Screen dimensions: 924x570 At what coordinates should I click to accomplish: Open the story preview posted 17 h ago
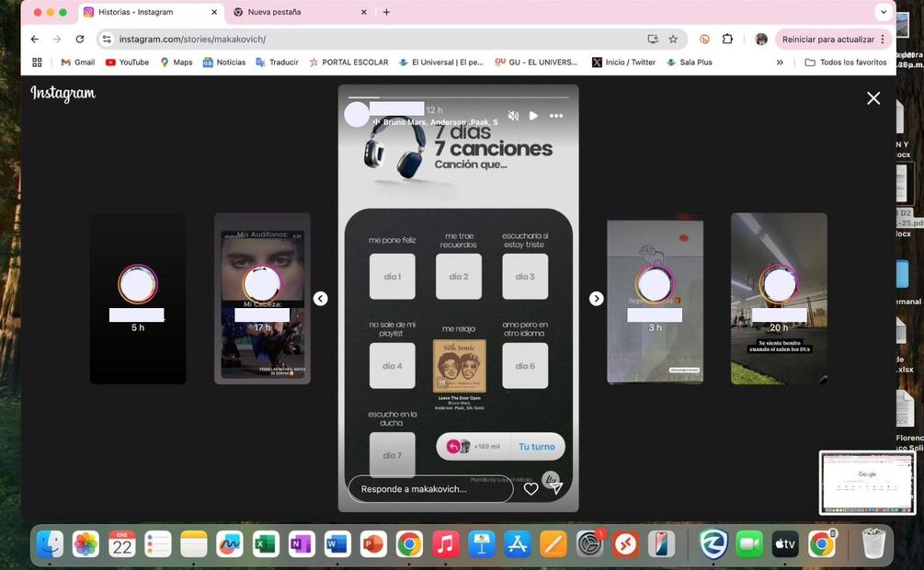point(262,299)
